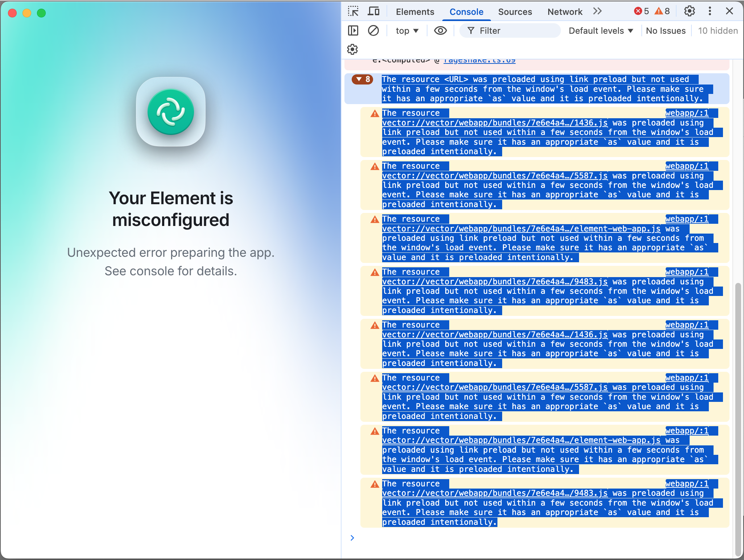Switch to the Elements tab
The height and width of the screenshot is (560, 744).
[x=415, y=12]
